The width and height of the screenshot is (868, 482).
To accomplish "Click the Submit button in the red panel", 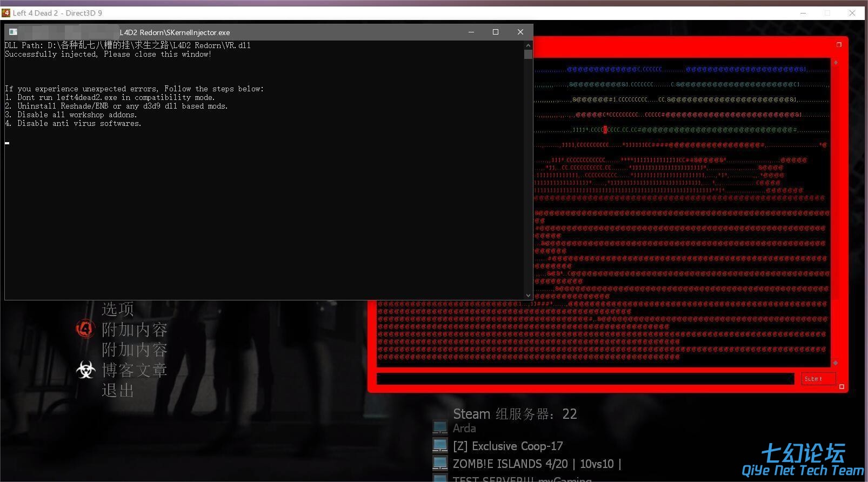I will (x=818, y=379).
